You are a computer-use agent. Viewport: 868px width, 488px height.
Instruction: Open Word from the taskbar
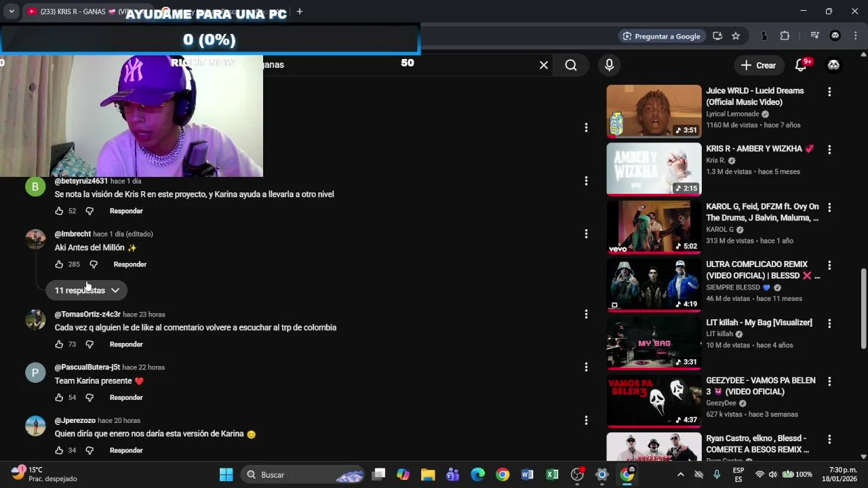pos(528,474)
